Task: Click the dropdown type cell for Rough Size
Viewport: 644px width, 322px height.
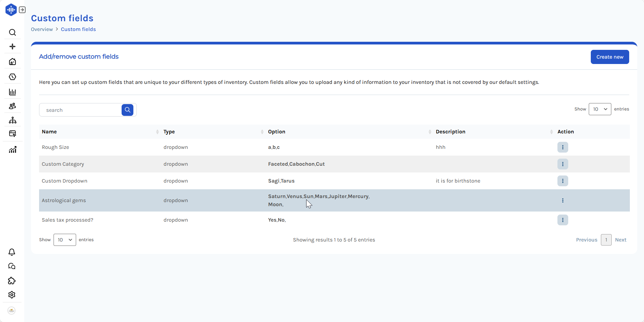Action: pyautogui.click(x=175, y=147)
